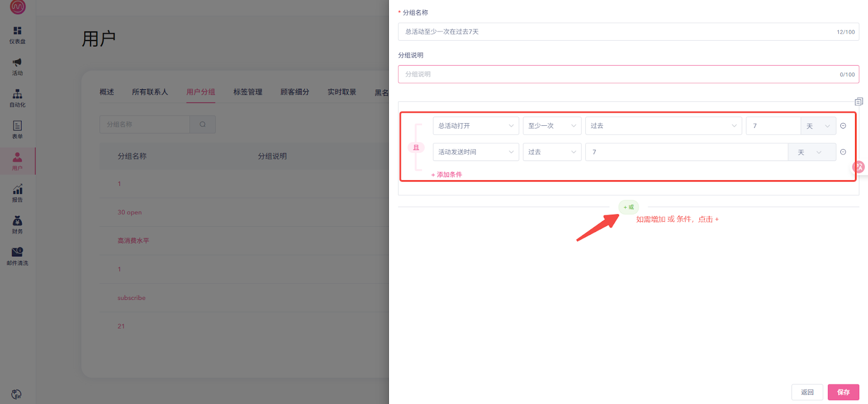Expand the 至少一次 frequency dropdown
The image size is (868, 404).
tap(552, 126)
